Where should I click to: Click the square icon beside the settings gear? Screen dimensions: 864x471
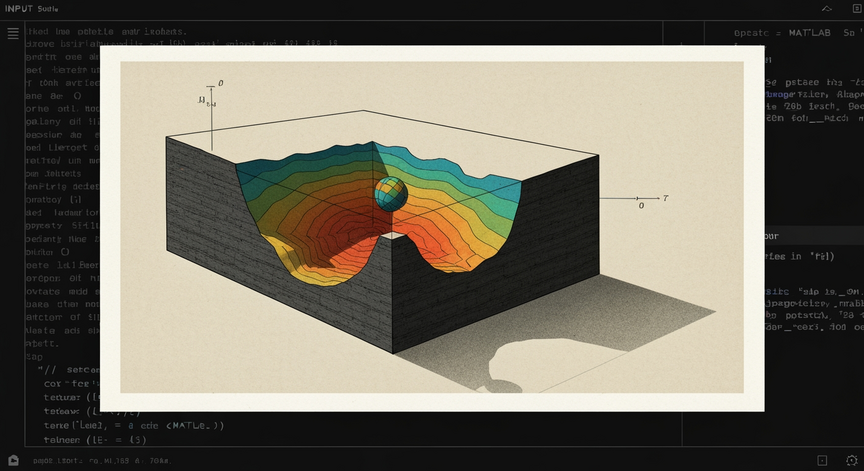point(822,461)
